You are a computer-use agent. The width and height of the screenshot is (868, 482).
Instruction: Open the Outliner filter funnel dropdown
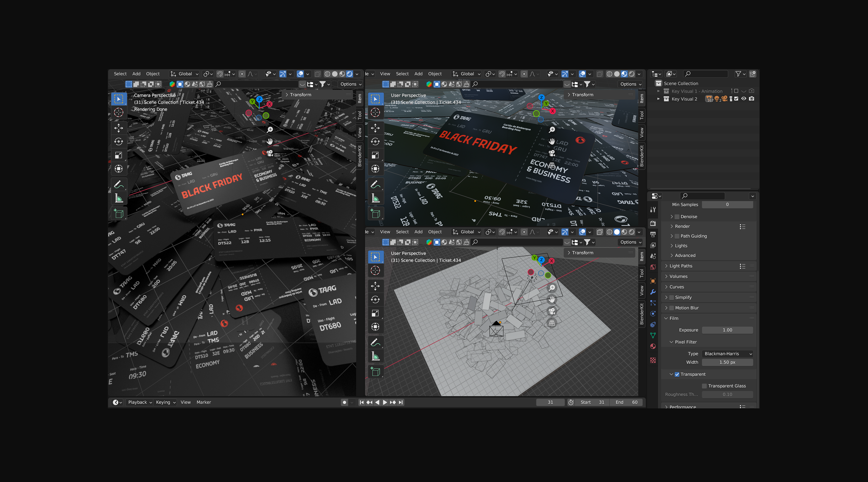pyautogui.click(x=740, y=74)
